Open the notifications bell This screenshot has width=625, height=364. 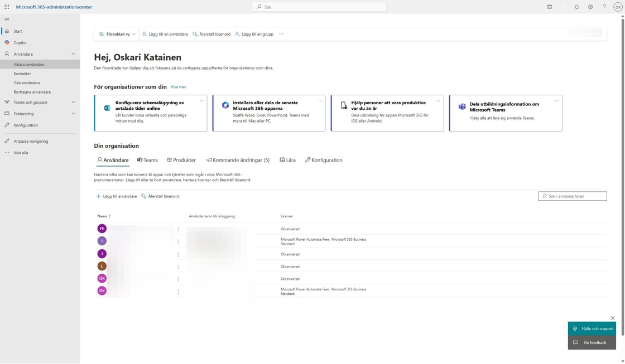[x=577, y=7]
